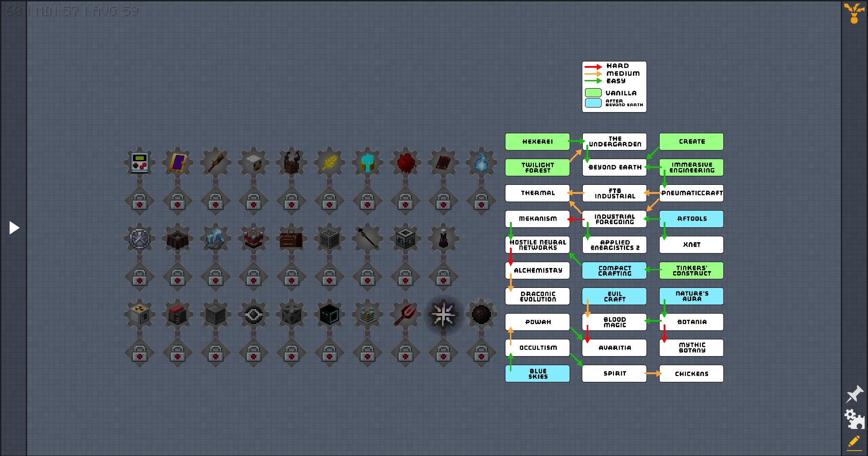The width and height of the screenshot is (868, 456).
Task: Select the Blue Skies box in the chart
Action: [x=538, y=374]
